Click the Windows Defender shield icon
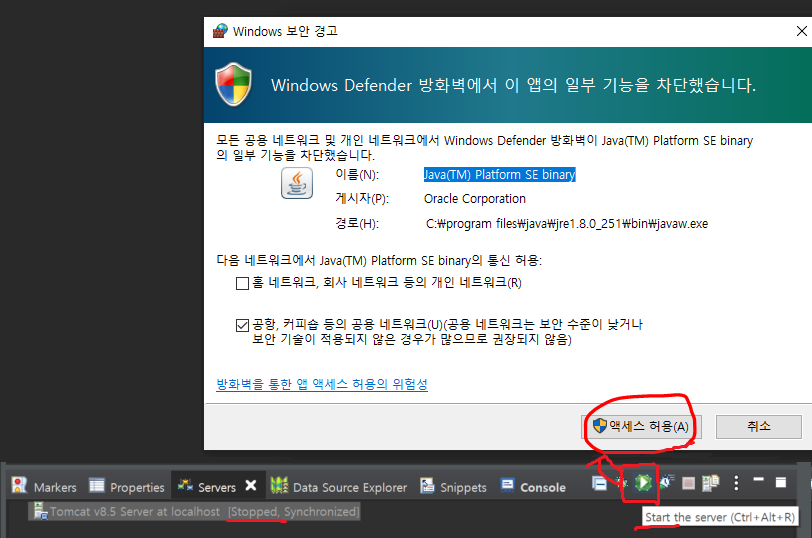The height and width of the screenshot is (538, 812). [x=234, y=84]
